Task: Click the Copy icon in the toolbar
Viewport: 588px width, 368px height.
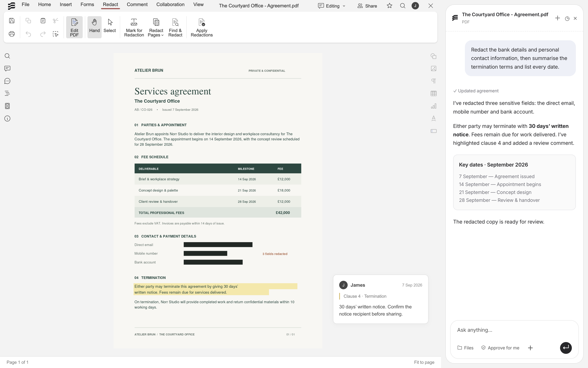Action: [28, 21]
